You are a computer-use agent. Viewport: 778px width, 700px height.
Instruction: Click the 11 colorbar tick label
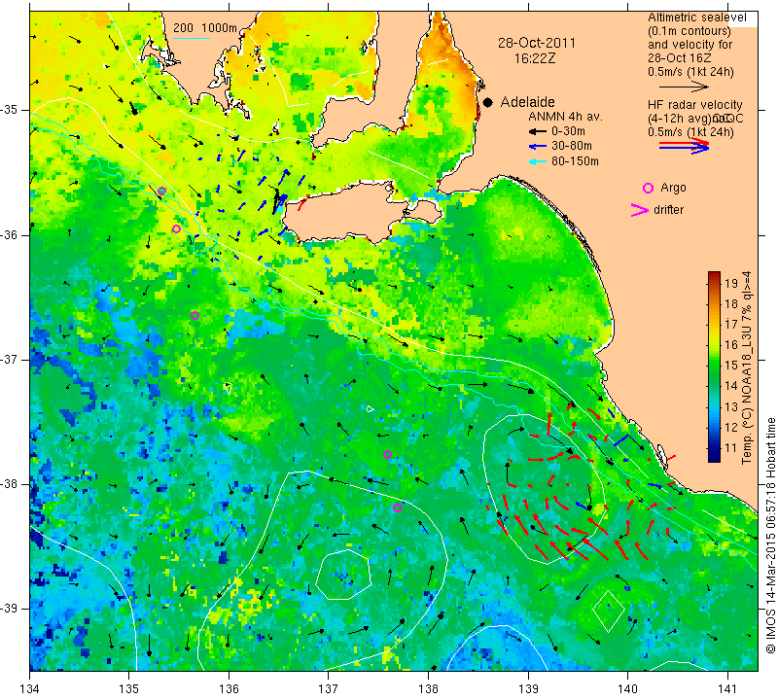click(x=731, y=448)
